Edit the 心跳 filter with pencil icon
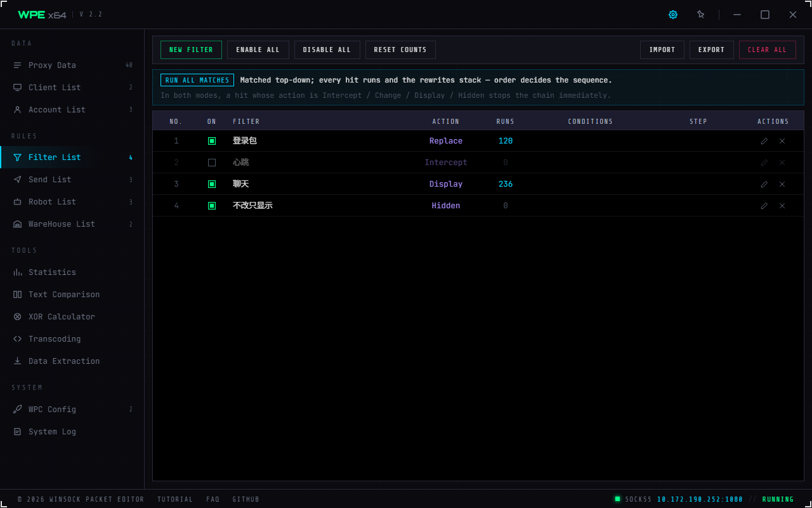Image resolution: width=812 pixels, height=508 pixels. click(764, 163)
